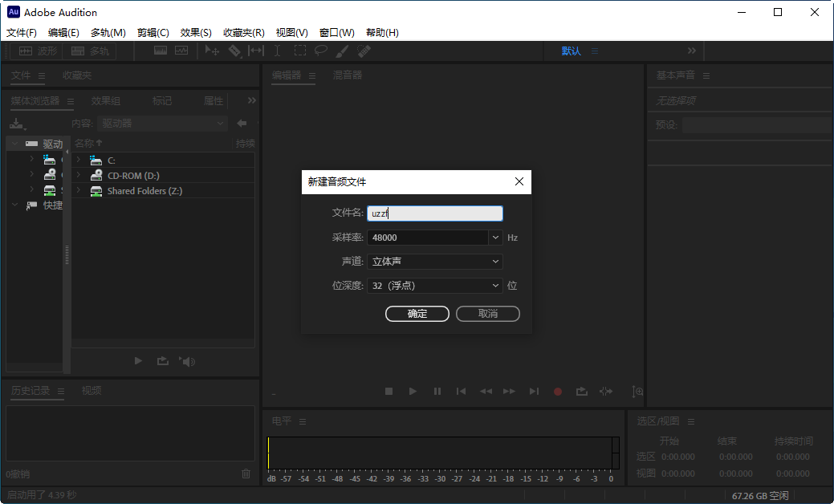Expand the Shared Folders (Z:) drive
This screenshot has height=504, width=834.
tap(78, 190)
